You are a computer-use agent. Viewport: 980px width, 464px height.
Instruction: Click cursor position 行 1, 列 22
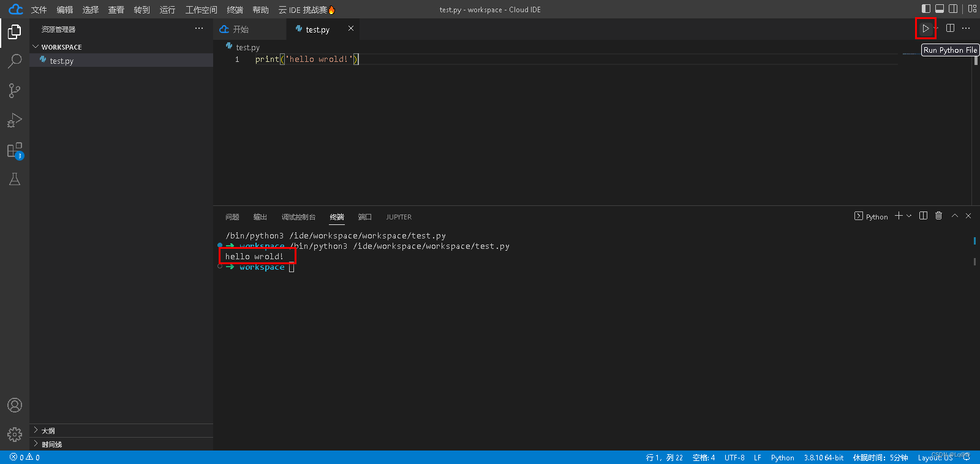tap(665, 458)
